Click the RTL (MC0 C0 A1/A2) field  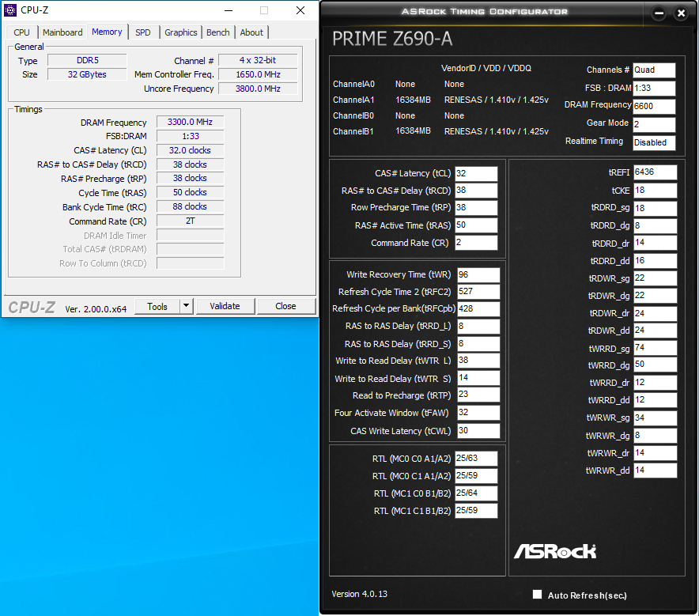(476, 458)
